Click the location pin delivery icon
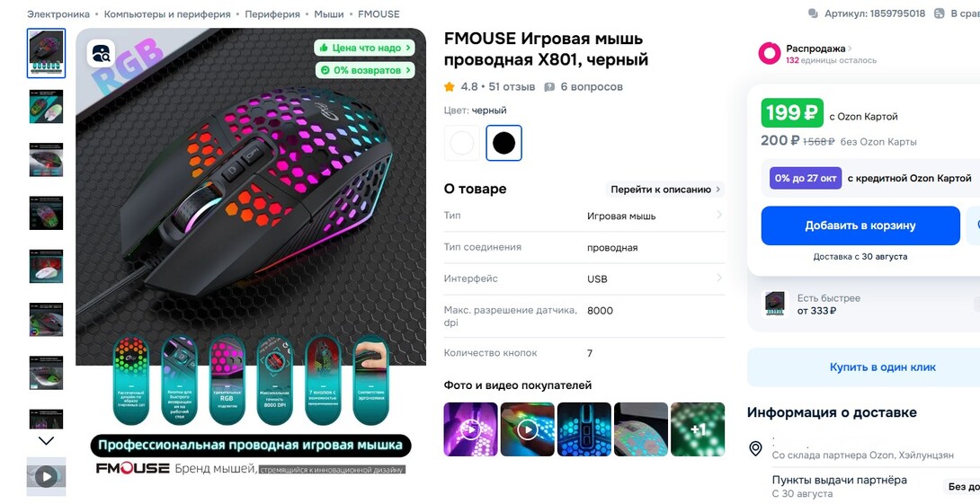This screenshot has height=504, width=980. 755,448
